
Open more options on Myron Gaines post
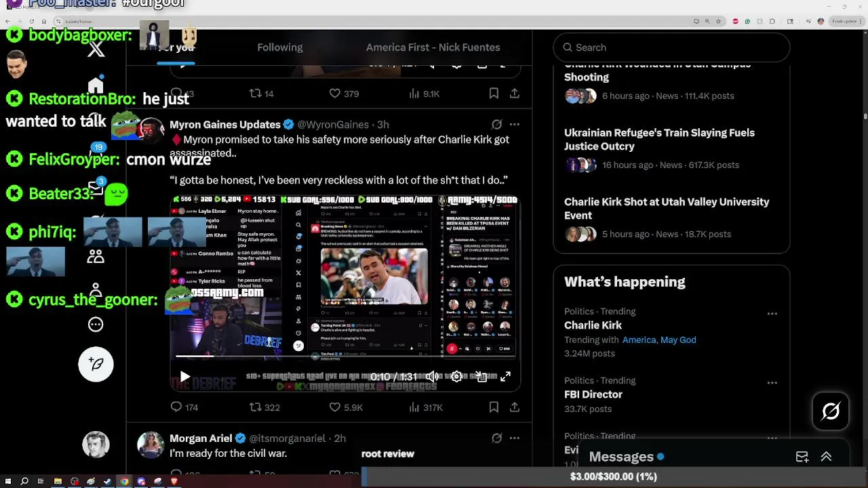515,125
